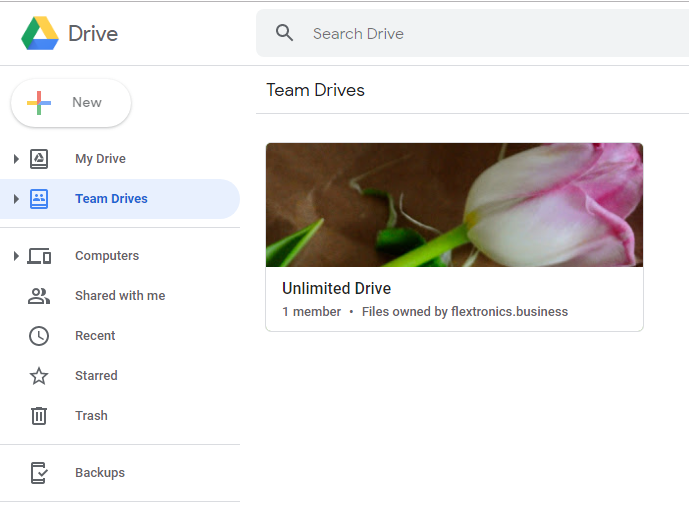Open Backups section

(x=120, y=473)
